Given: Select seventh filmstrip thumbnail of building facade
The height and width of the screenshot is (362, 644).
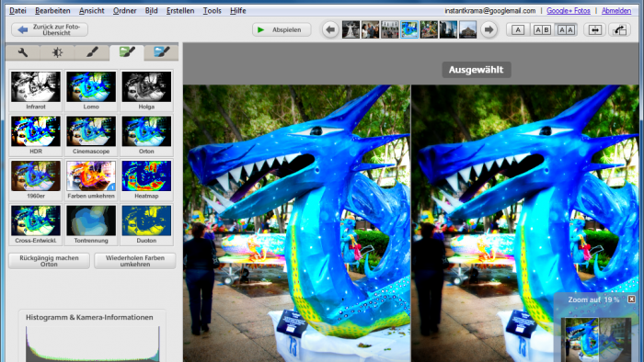Looking at the screenshot, I should coord(467,30).
